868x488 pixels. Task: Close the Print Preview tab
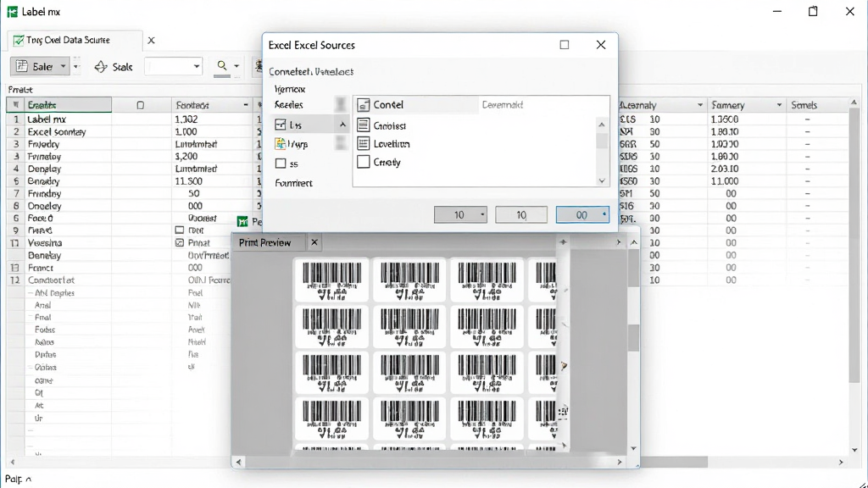tap(314, 242)
